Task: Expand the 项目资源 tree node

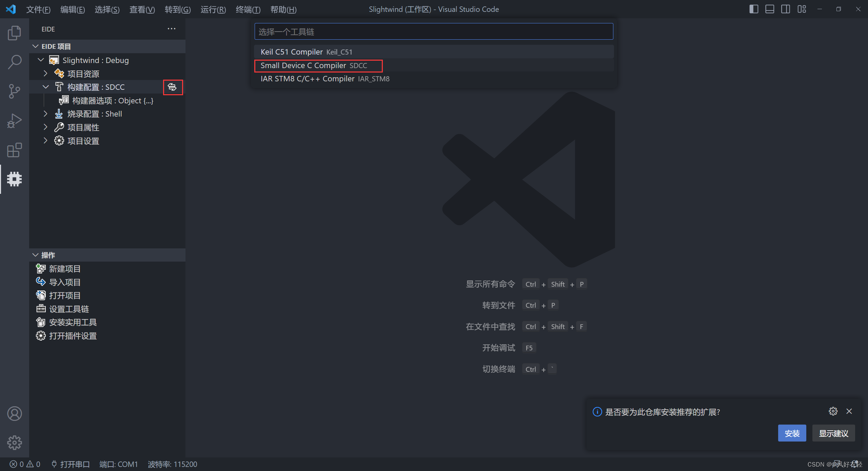Action: point(45,74)
